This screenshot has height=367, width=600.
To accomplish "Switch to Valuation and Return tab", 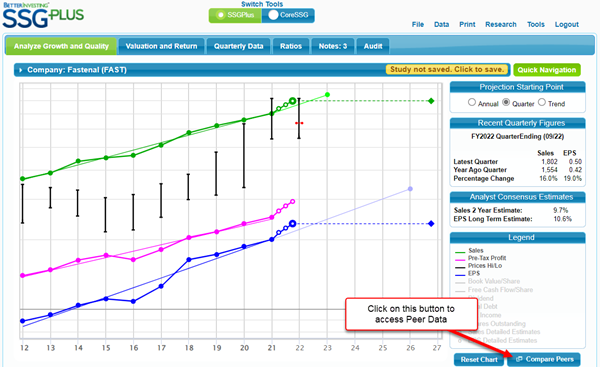I will (x=161, y=46).
